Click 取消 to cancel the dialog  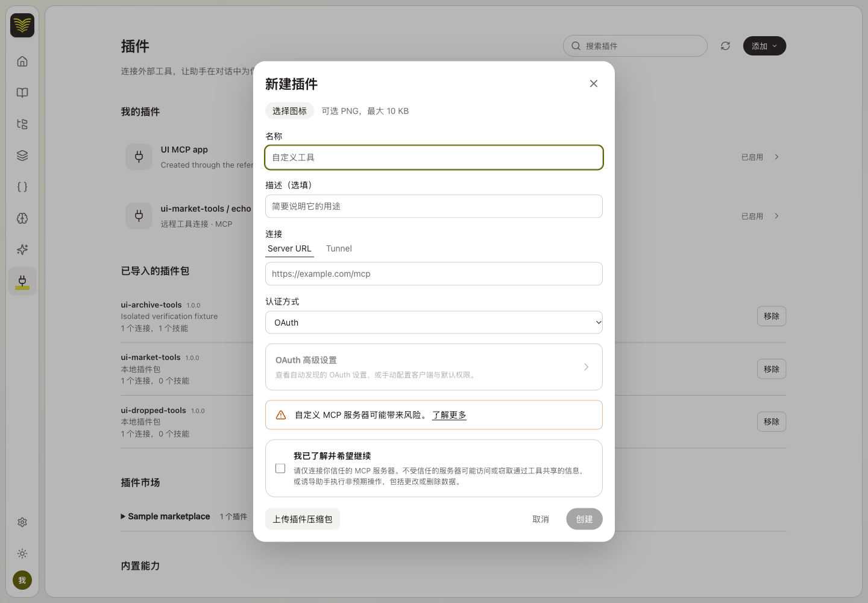click(541, 519)
